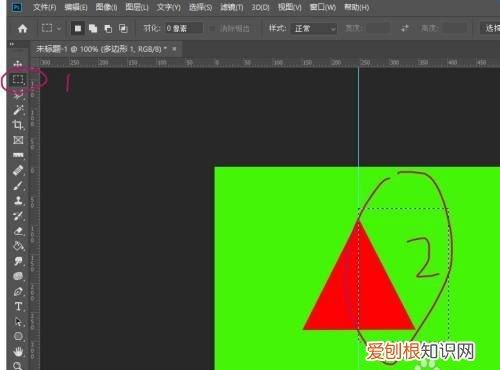
Task: Click the Photoshop Ps logo icon
Action: [17, 7]
